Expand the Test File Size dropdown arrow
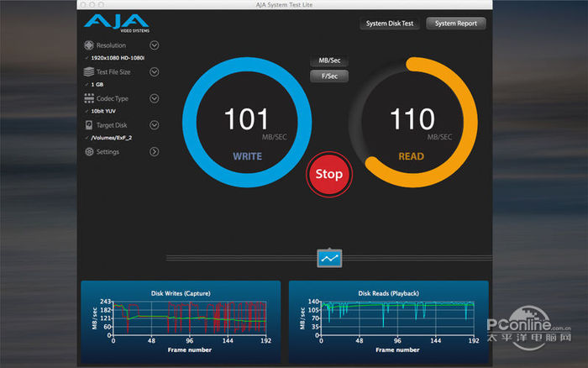 coord(154,72)
